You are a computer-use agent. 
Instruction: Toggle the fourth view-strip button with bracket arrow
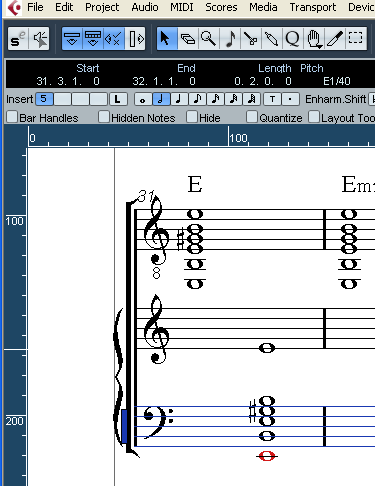135,39
